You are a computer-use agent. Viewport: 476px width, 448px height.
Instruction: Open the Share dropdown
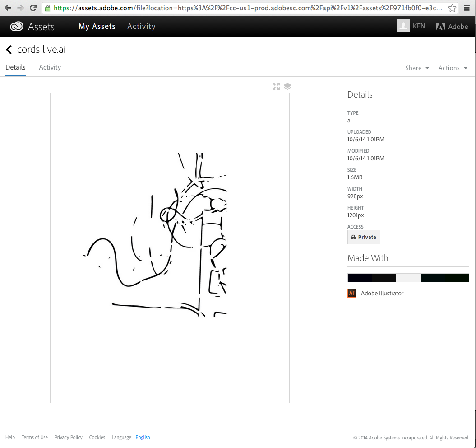417,68
